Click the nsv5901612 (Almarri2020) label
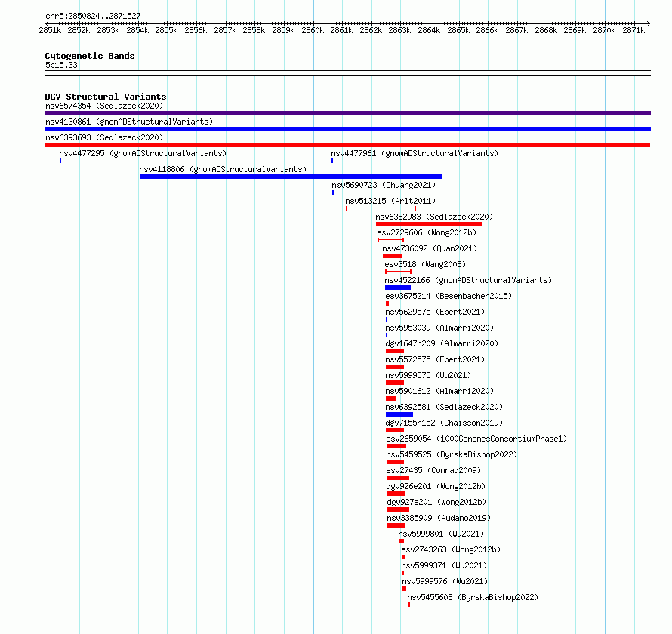672x634 pixels. pyautogui.click(x=439, y=391)
